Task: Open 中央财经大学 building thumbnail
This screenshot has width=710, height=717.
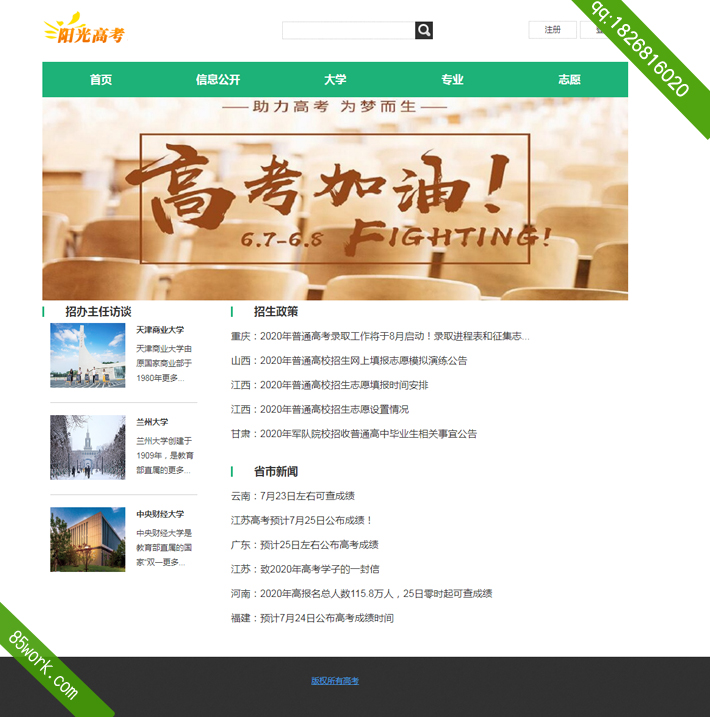Action: (x=88, y=539)
